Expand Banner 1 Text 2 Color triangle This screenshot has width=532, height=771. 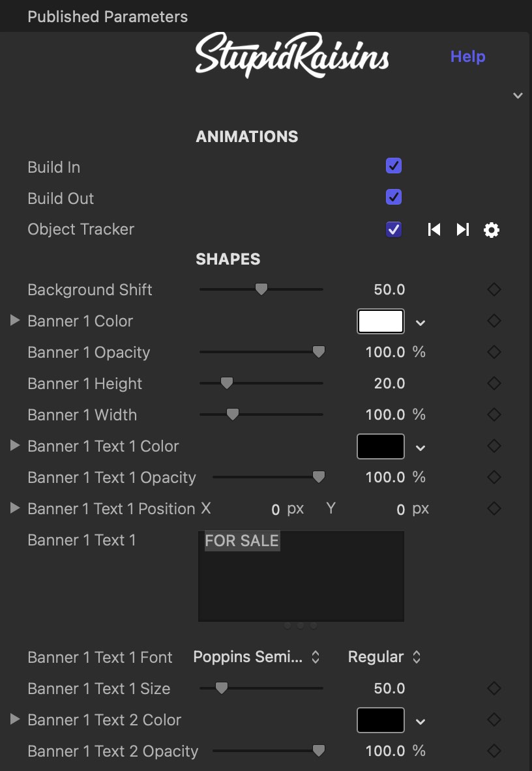tap(15, 720)
